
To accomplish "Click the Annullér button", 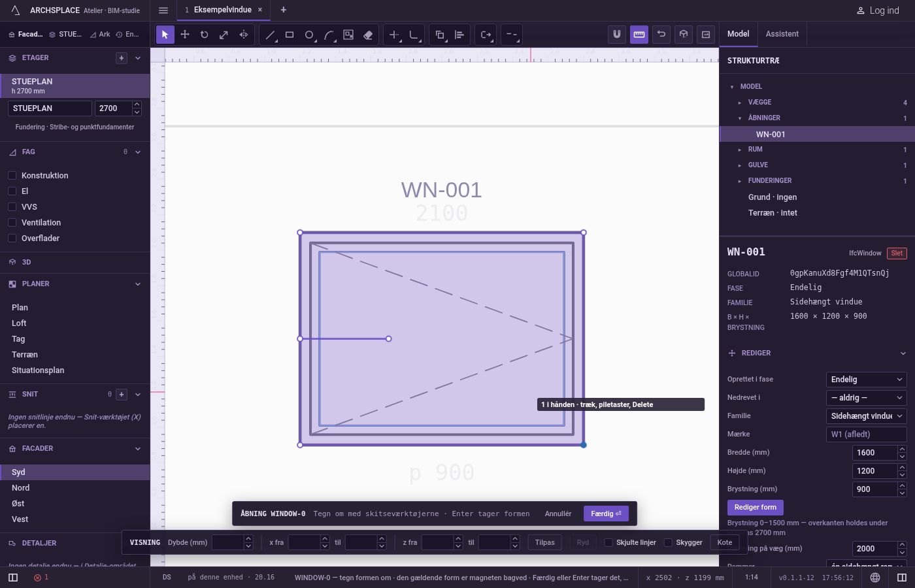I will [x=558, y=514].
